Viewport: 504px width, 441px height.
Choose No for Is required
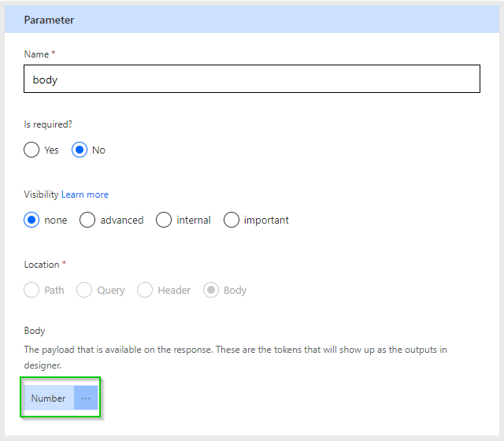click(80, 150)
